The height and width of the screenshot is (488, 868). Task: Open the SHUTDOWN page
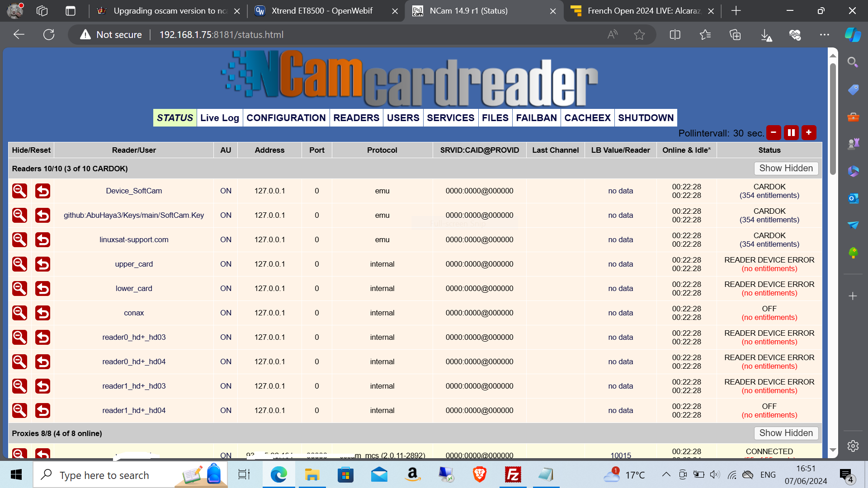[x=646, y=118]
